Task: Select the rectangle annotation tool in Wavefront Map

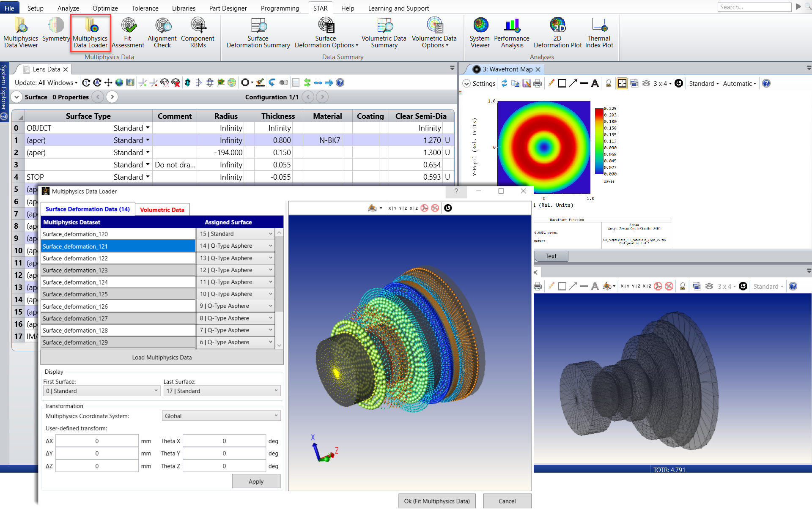Action: 562,83
